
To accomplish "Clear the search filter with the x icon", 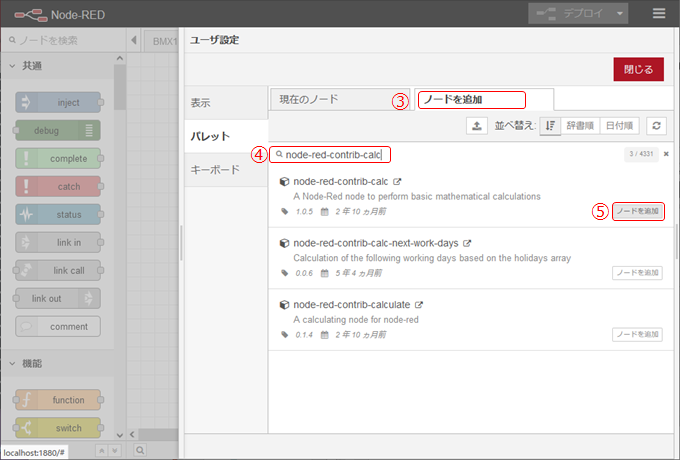I will coord(666,154).
